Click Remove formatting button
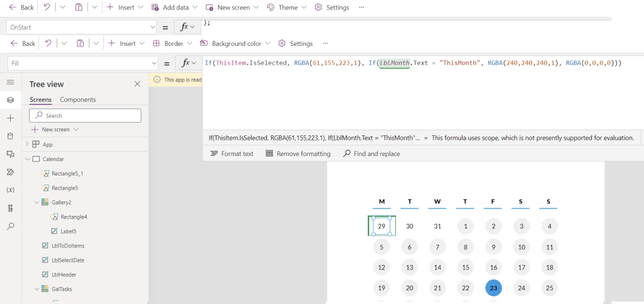This screenshot has width=644, height=304. (x=298, y=154)
